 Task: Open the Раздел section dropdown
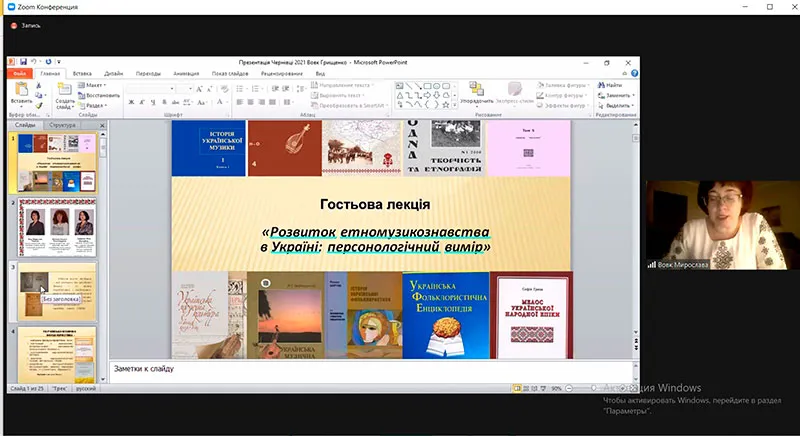pos(94,104)
